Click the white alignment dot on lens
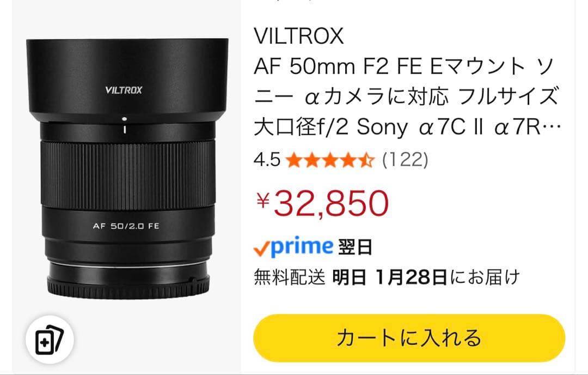The height and width of the screenshot is (375, 588). coord(124,119)
